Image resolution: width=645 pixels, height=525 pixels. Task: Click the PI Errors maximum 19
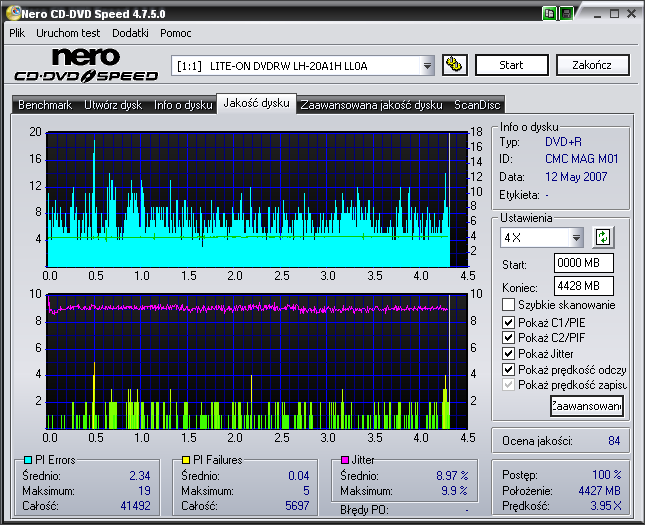144,491
